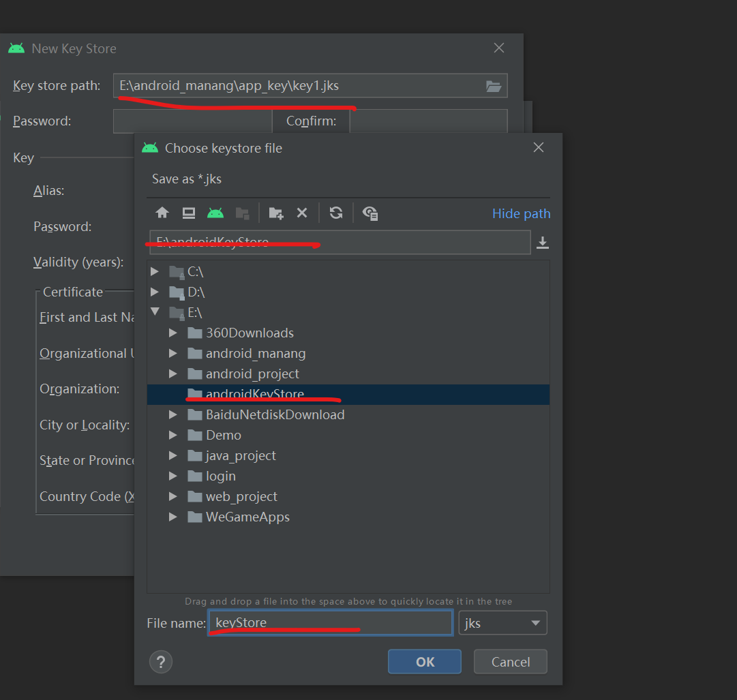737x700 pixels.
Task: Navigate to the home directory
Action: coord(162,213)
